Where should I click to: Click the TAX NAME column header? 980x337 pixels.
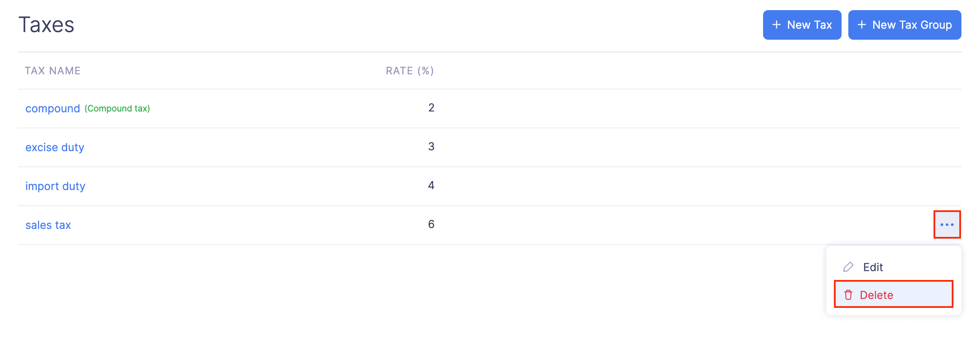click(x=53, y=71)
